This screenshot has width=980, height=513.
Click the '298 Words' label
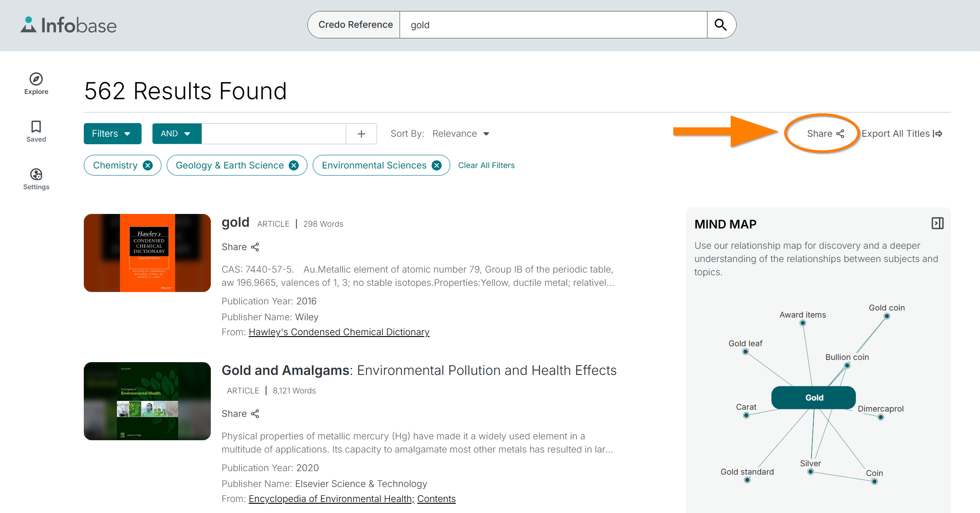(x=323, y=224)
